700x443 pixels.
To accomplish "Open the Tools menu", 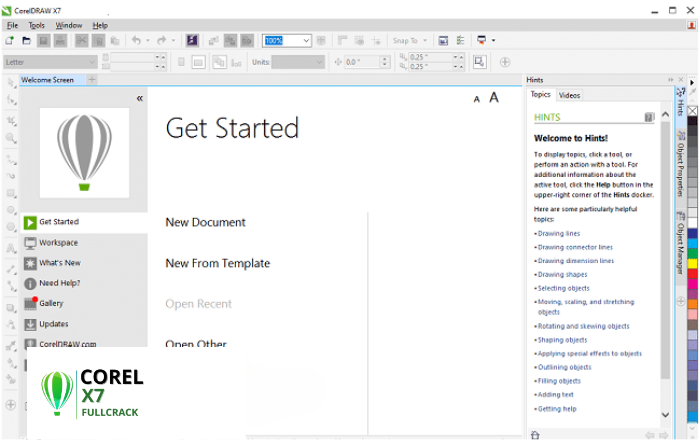I will click(37, 24).
